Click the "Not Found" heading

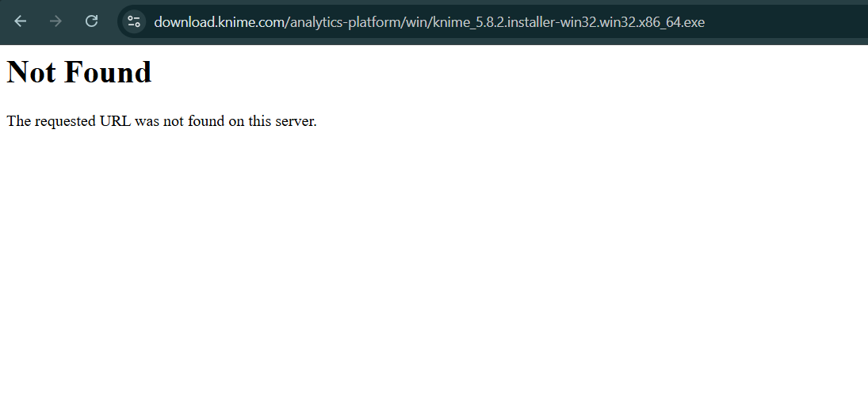click(x=79, y=72)
